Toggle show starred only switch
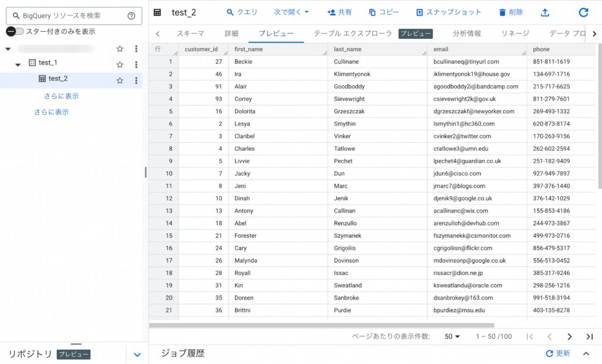Viewport: 602px width, 364px height. point(15,32)
